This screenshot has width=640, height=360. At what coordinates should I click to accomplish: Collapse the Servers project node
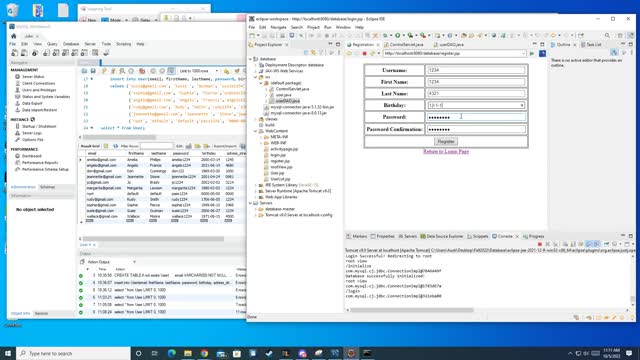[251, 203]
